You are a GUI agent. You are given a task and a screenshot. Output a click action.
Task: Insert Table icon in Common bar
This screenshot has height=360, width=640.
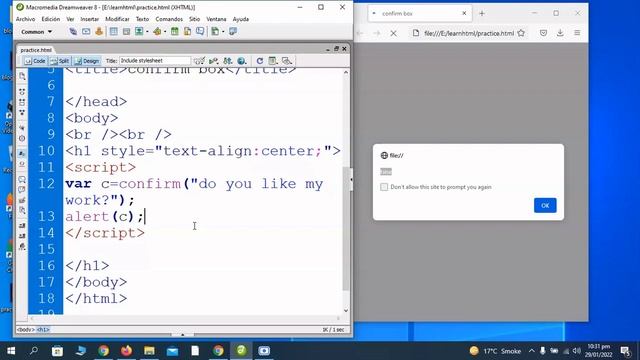(x=113, y=31)
